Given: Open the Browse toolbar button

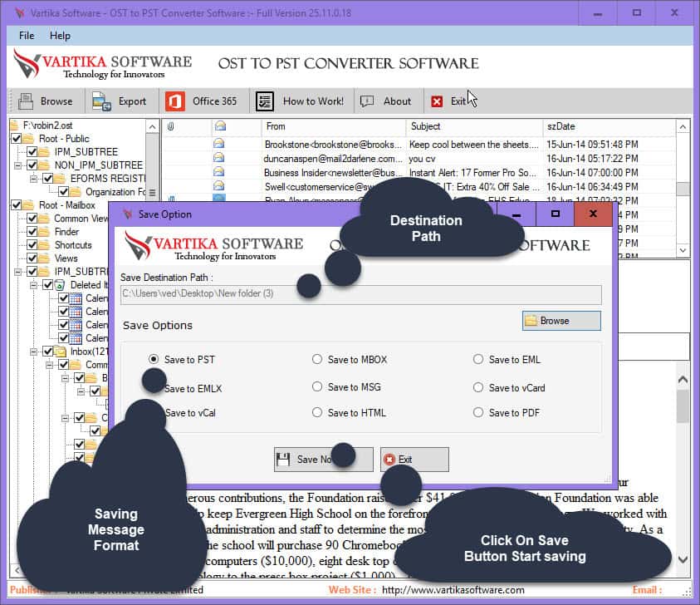Looking at the screenshot, I should (x=46, y=101).
